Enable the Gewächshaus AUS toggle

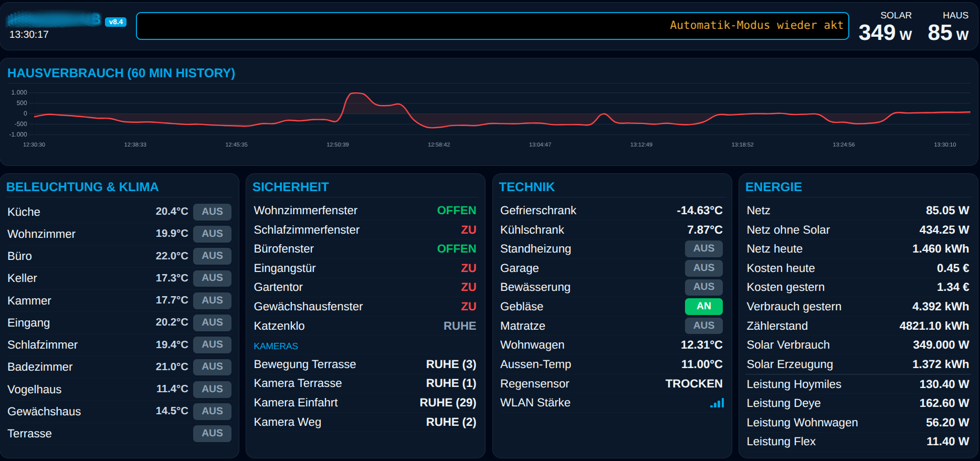212,411
